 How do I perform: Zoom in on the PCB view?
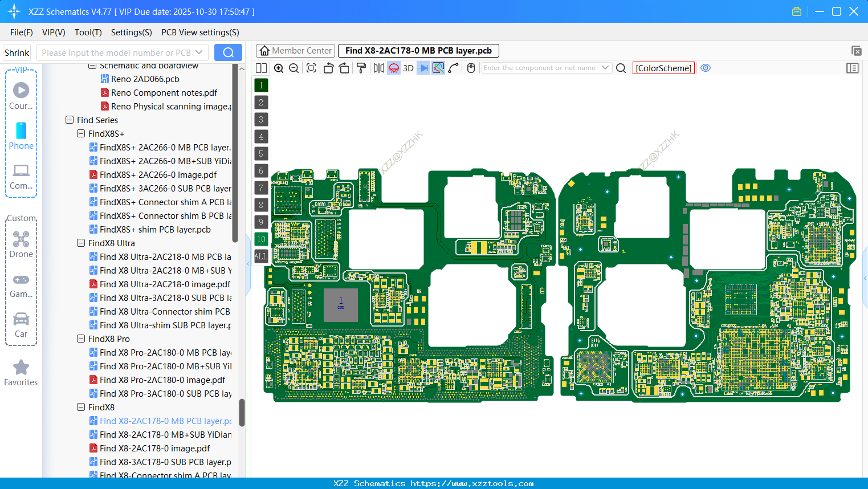coord(279,68)
